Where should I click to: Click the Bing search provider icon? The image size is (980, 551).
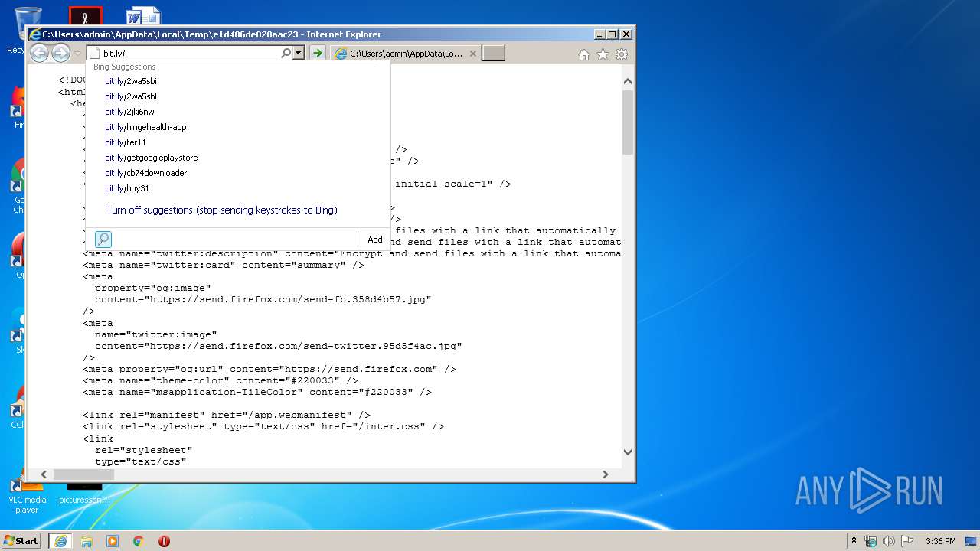pyautogui.click(x=103, y=240)
